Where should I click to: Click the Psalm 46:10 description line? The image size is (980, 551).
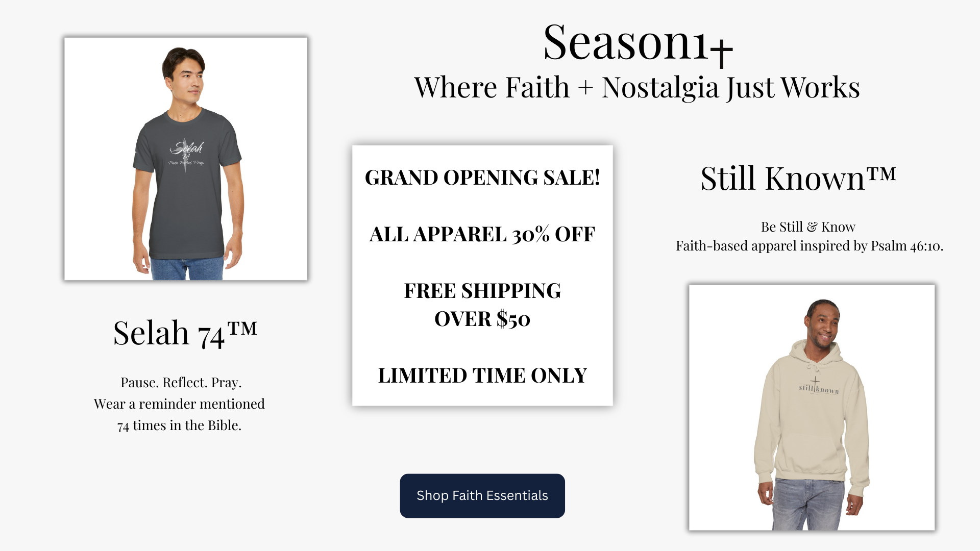[x=810, y=246]
